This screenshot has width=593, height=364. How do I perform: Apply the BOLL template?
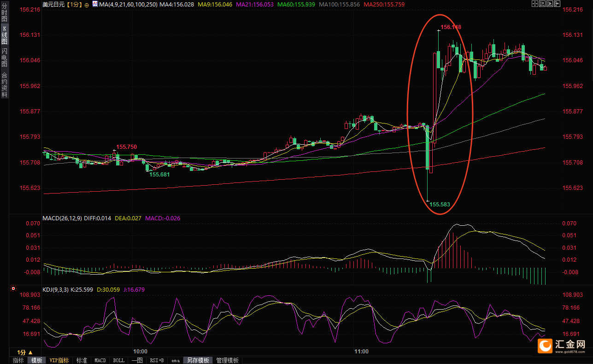[118, 360]
